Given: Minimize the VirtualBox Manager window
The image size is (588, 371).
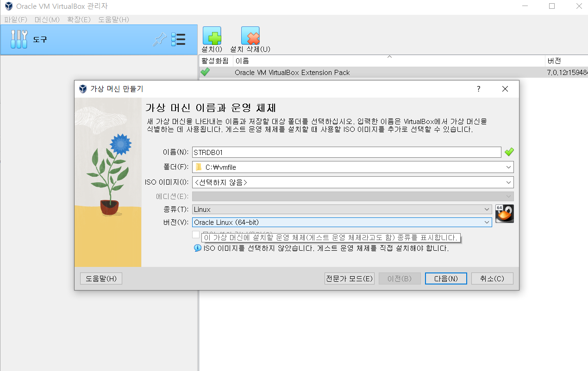Looking at the screenshot, I should (x=525, y=6).
